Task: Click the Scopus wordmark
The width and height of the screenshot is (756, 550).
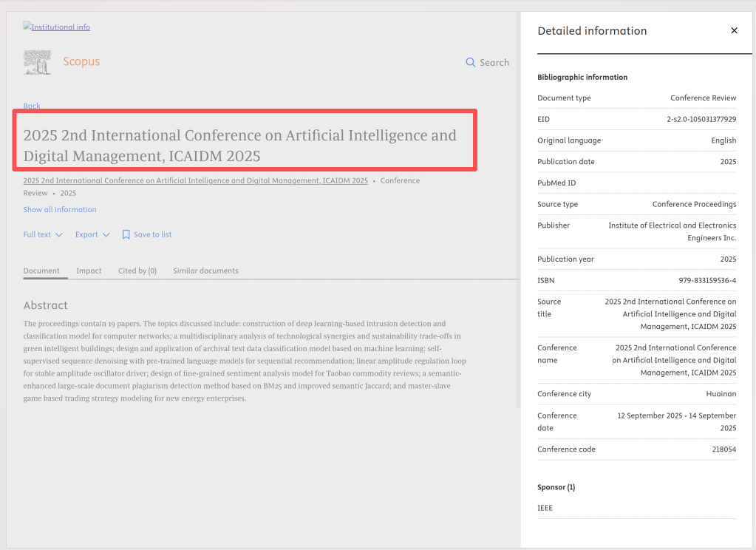Action: [81, 62]
